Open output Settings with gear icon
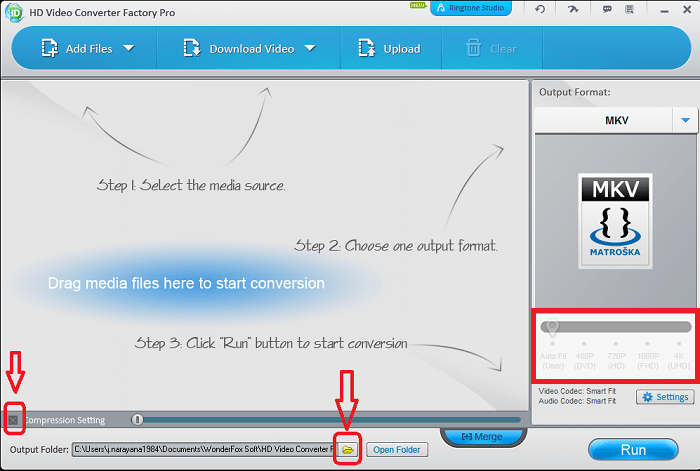 [665, 397]
